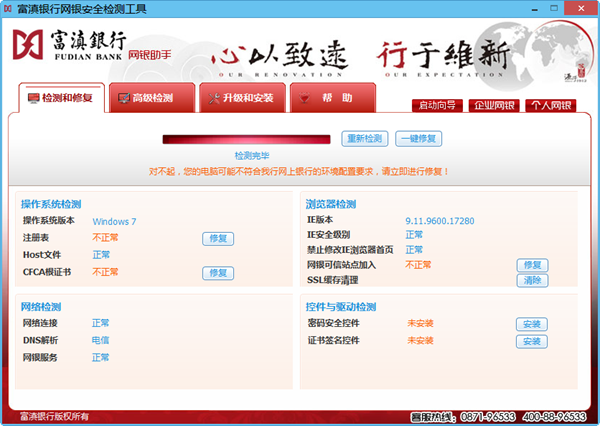Click the Fudian Bank logo
Viewport: 600px width, 426px height.
click(72, 48)
